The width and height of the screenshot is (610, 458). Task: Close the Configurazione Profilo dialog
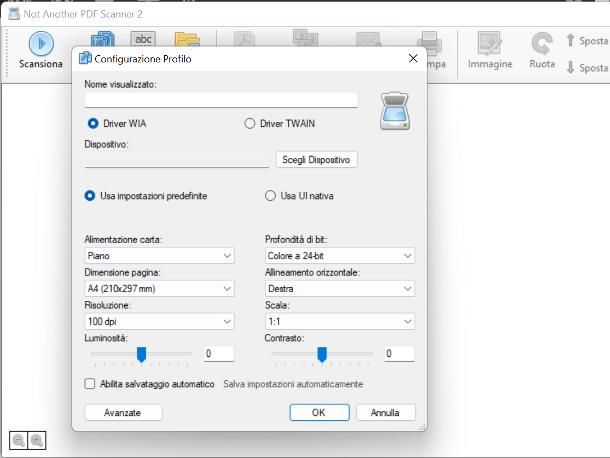click(413, 58)
